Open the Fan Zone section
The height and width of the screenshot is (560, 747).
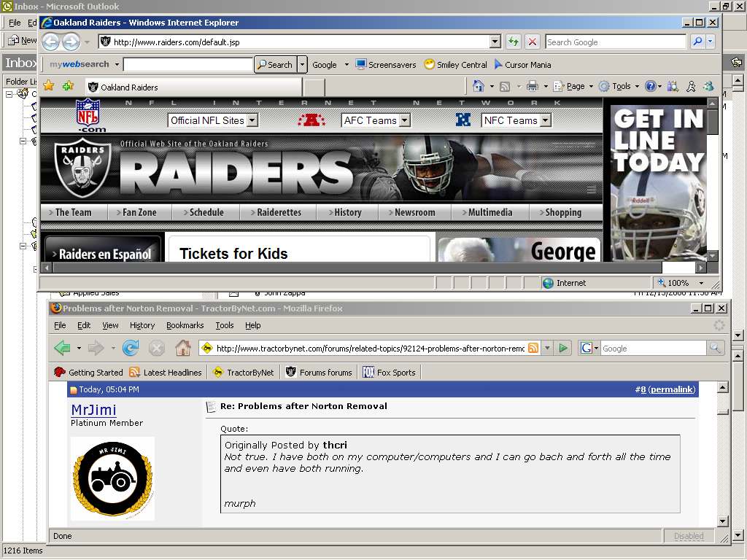click(139, 212)
